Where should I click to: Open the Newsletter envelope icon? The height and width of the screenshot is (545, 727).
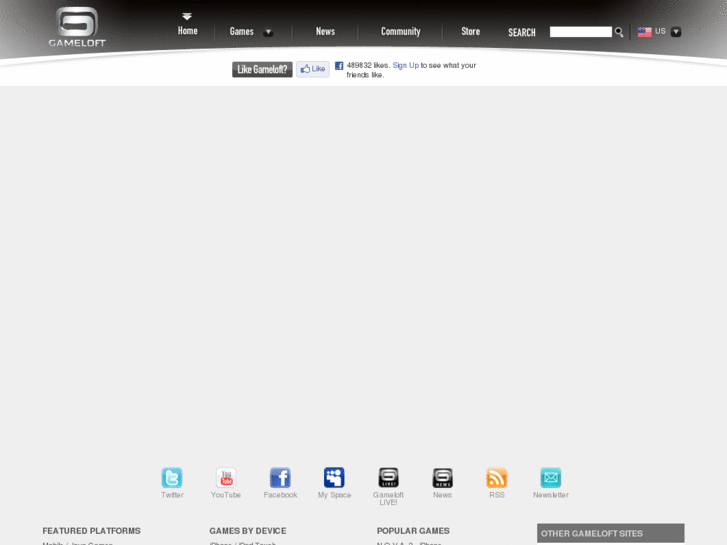(x=551, y=478)
